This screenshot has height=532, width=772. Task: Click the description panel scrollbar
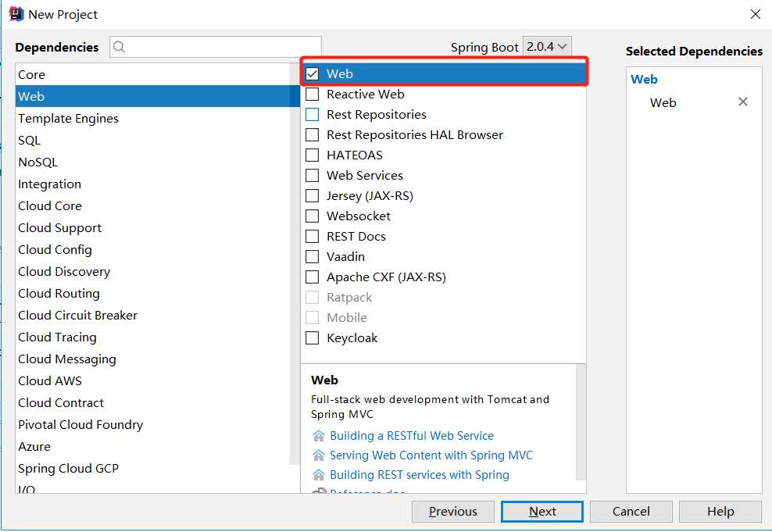pos(581,423)
